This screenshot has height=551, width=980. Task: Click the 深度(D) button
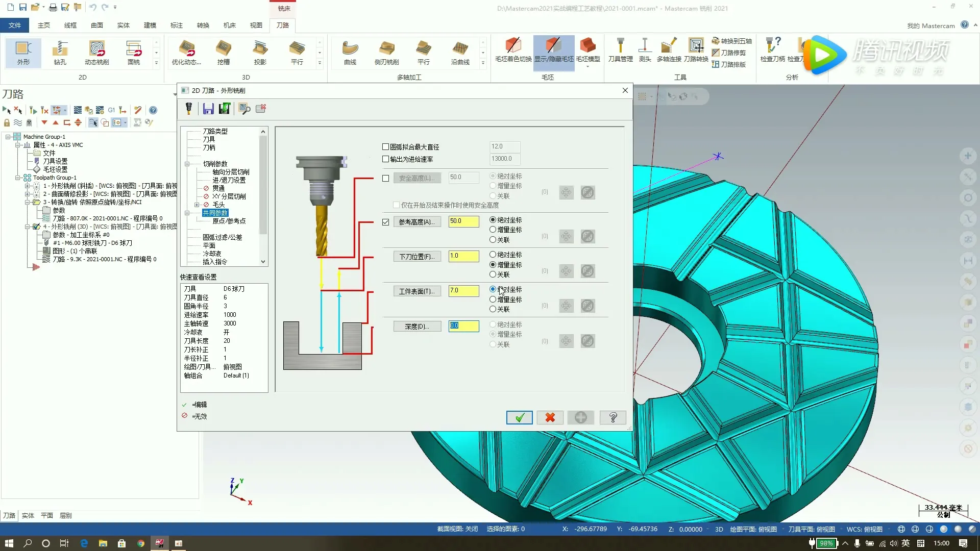coord(416,327)
